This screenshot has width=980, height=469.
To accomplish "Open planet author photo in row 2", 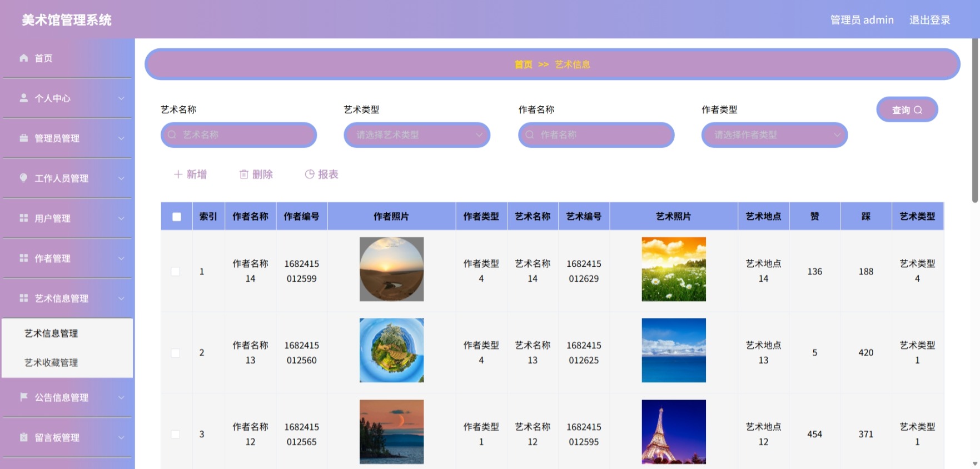I will click(391, 350).
